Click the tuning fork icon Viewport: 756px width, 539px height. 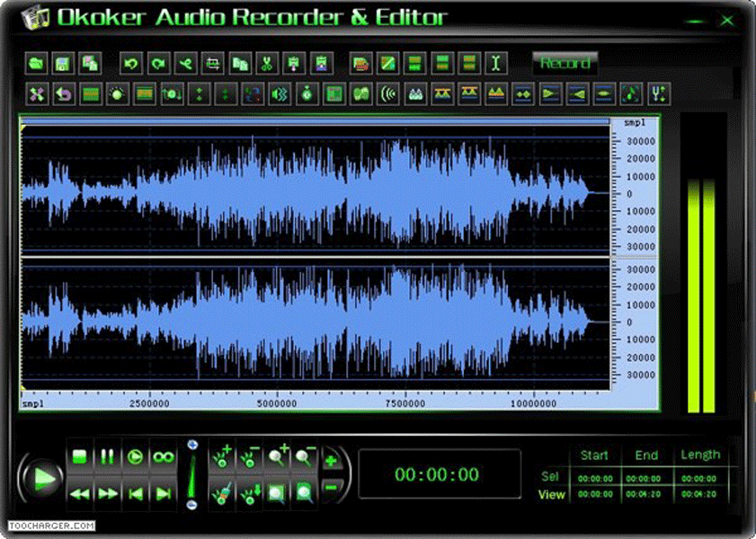[x=659, y=94]
